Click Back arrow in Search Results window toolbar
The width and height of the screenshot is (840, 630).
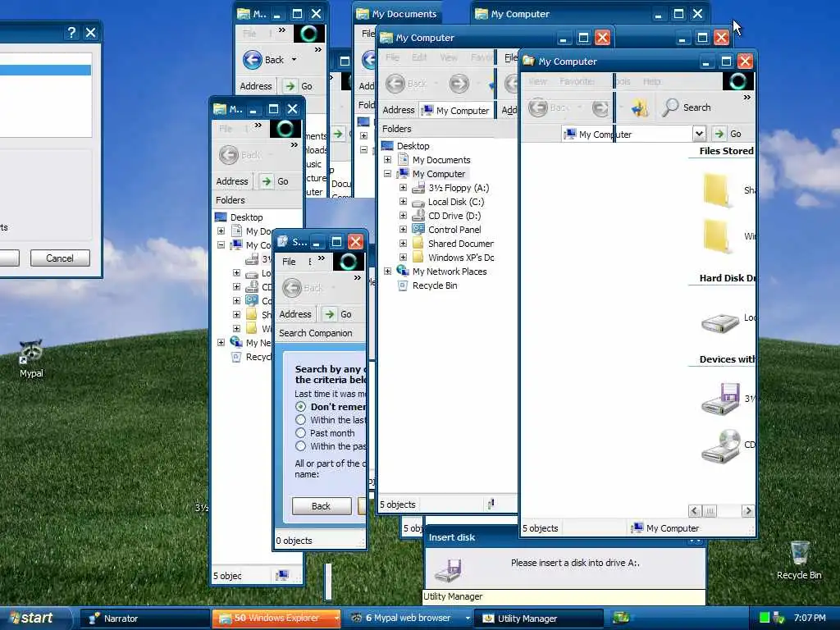pyautogui.click(x=292, y=288)
